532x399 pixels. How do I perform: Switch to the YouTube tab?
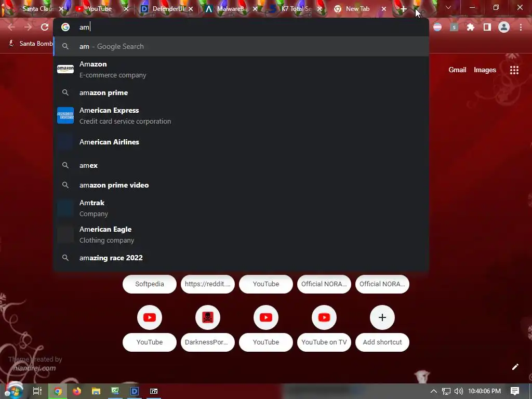pos(99,9)
